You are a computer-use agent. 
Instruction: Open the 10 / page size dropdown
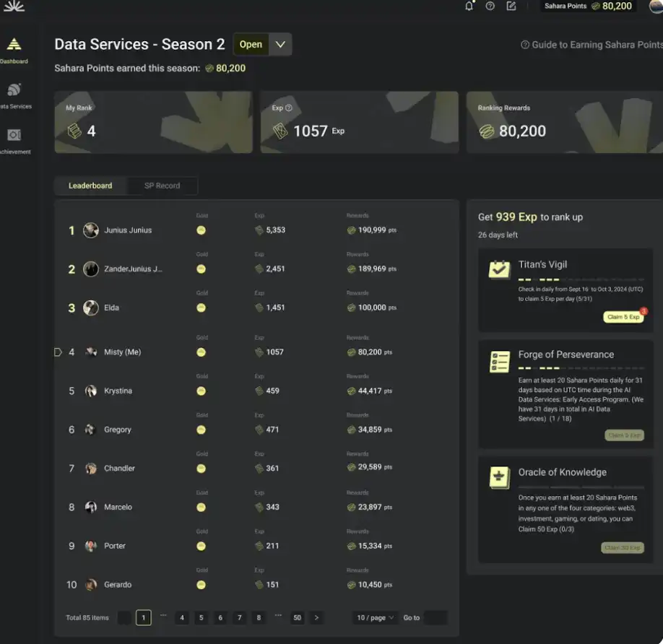coord(375,618)
